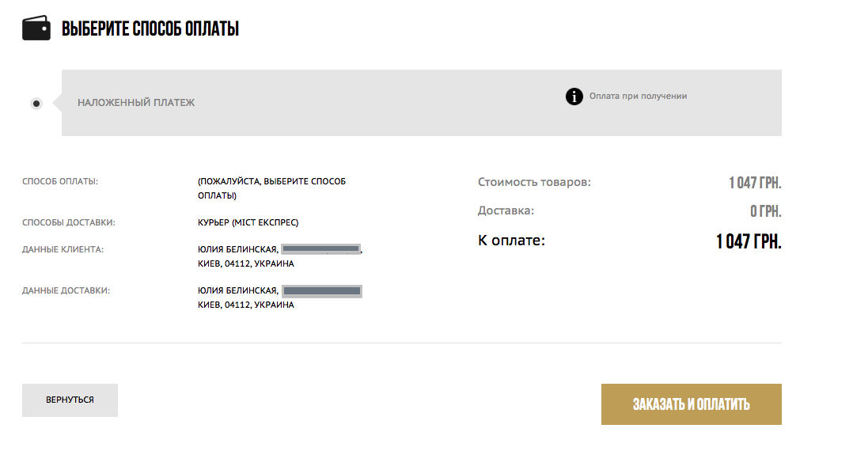This screenshot has width=868, height=451.
Task: Click the wallet icon beside the heading
Action: tap(36, 28)
